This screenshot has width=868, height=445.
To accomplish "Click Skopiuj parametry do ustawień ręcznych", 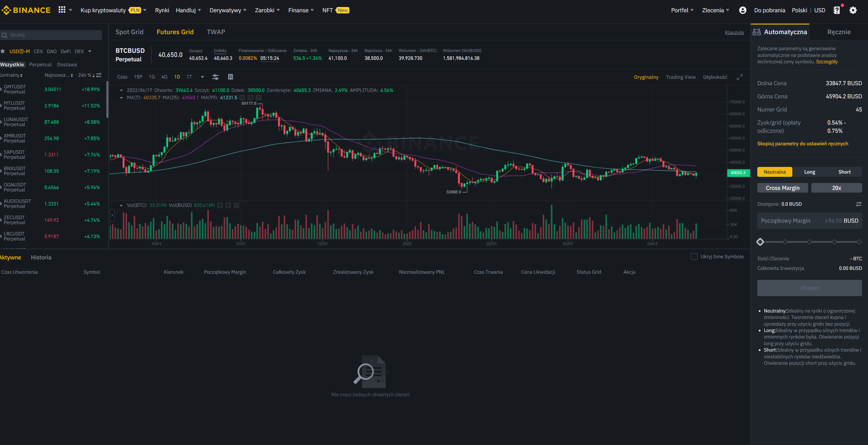I will 802,144.
